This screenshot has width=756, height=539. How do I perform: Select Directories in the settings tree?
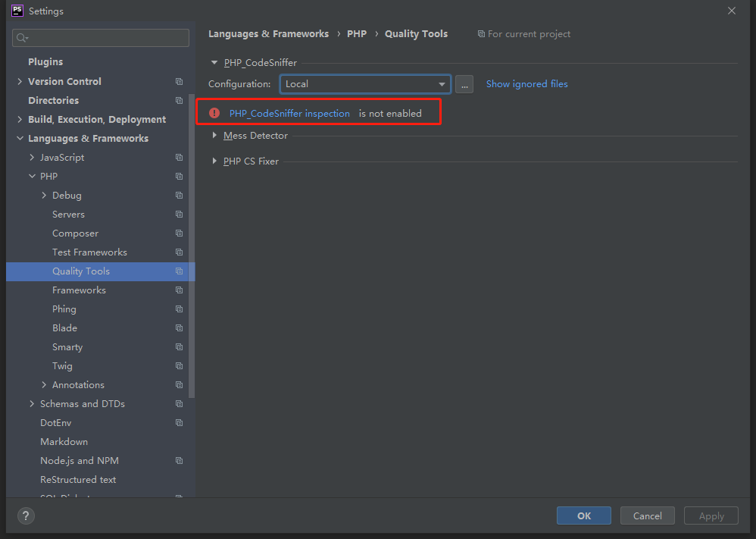coord(54,100)
